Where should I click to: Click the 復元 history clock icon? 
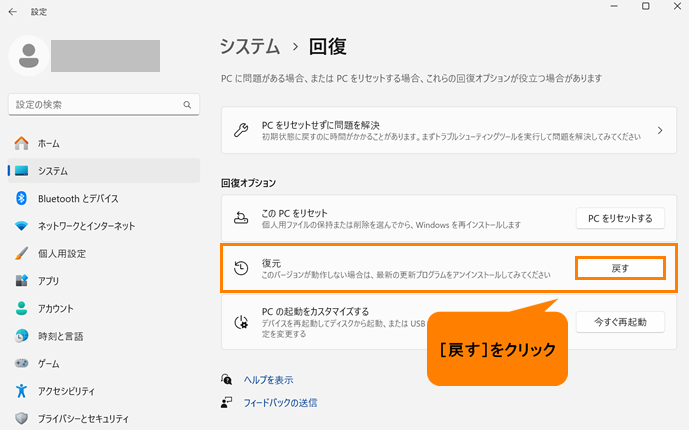click(241, 268)
